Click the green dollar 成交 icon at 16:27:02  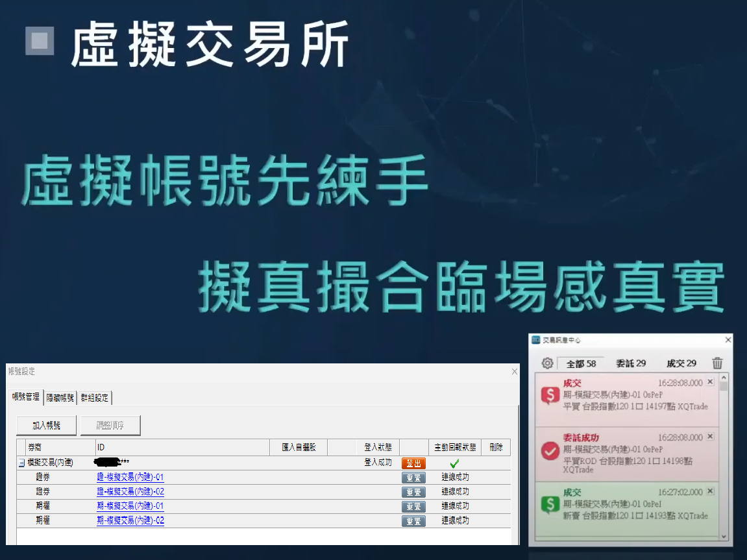pos(550,504)
